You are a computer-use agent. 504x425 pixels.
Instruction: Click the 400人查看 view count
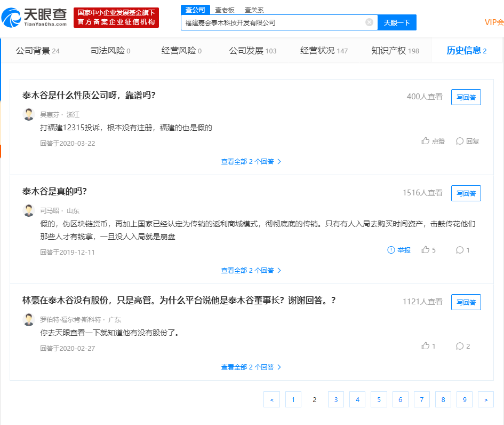pyautogui.click(x=425, y=97)
